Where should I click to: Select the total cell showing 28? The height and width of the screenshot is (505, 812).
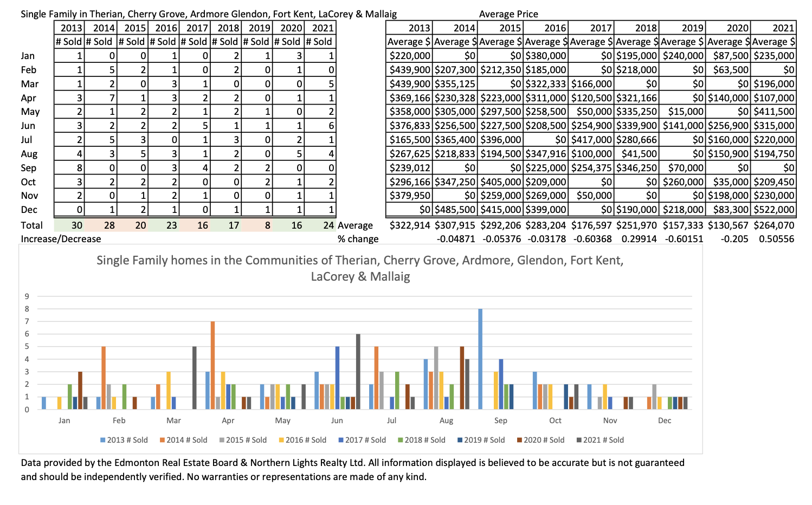[101, 225]
